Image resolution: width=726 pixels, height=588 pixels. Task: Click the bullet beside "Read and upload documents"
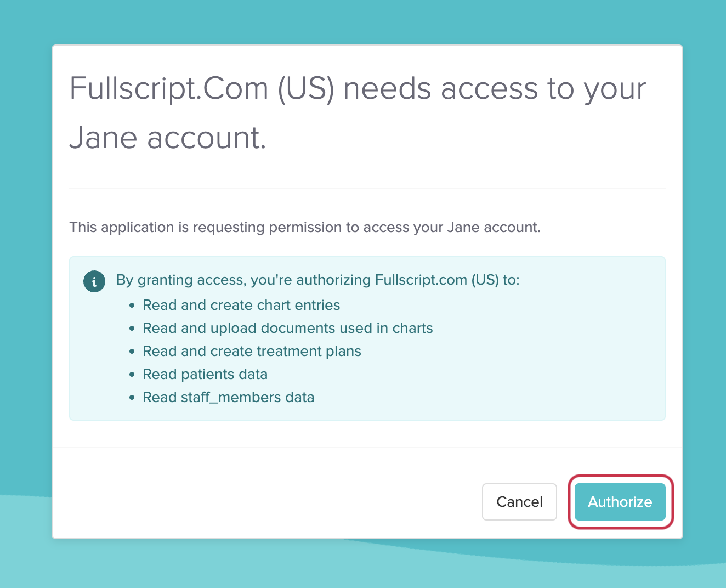click(x=132, y=329)
